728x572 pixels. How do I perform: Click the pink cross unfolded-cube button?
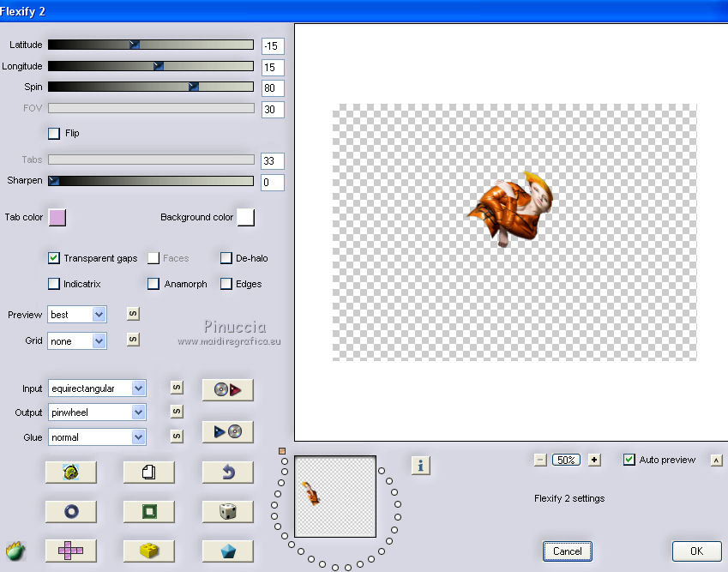point(71,551)
